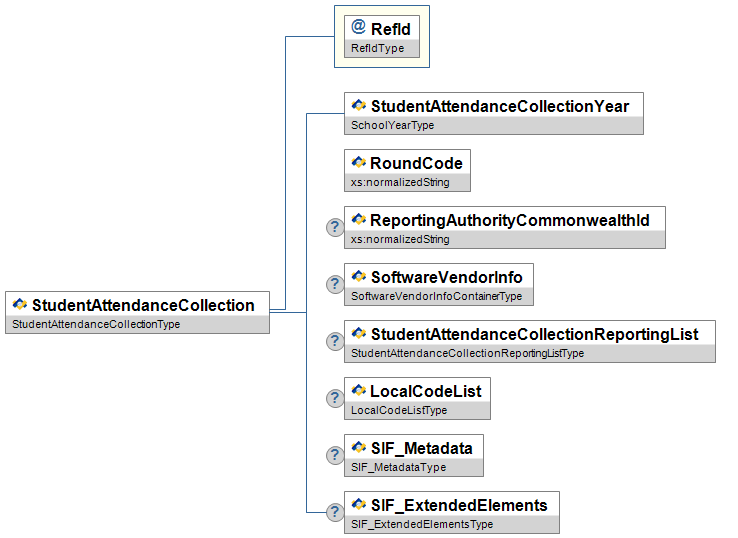Click the question mark icon beside LocalCodeList
This screenshot has height=538, width=738.
point(335,399)
